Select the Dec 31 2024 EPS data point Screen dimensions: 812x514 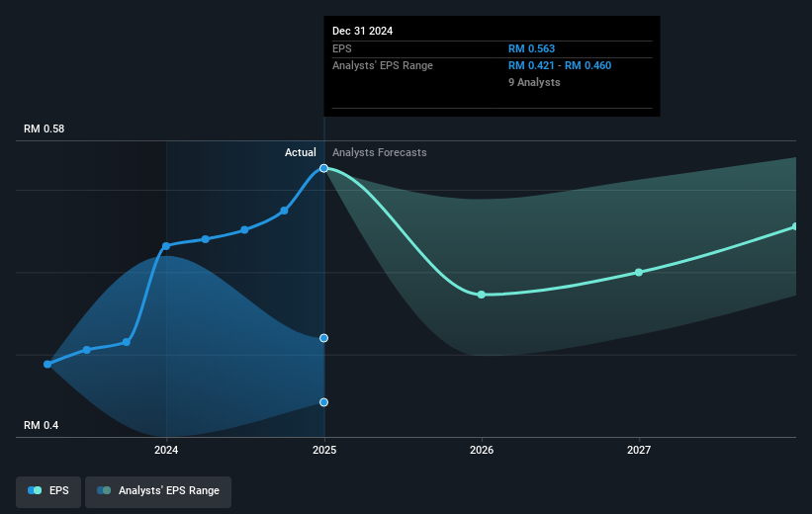point(323,168)
